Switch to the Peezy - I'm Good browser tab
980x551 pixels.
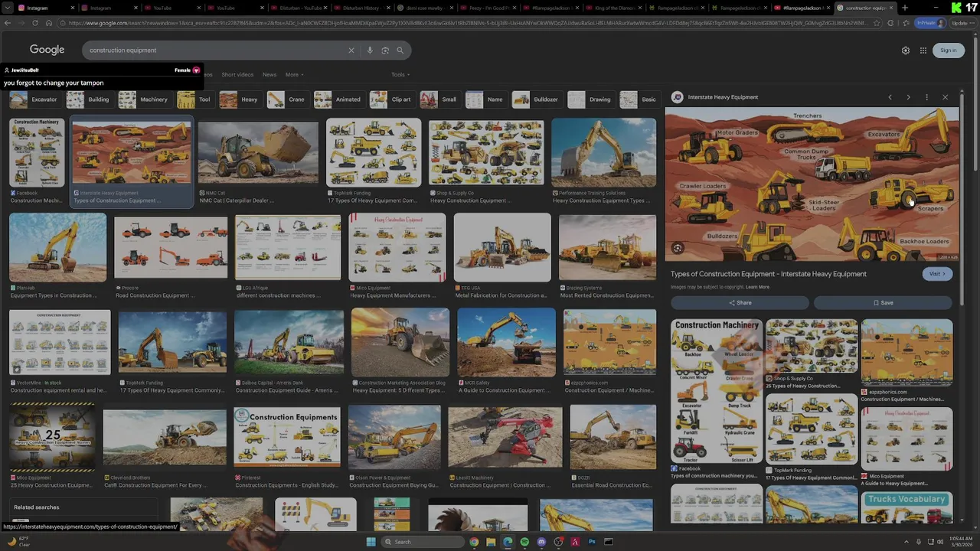pos(489,8)
